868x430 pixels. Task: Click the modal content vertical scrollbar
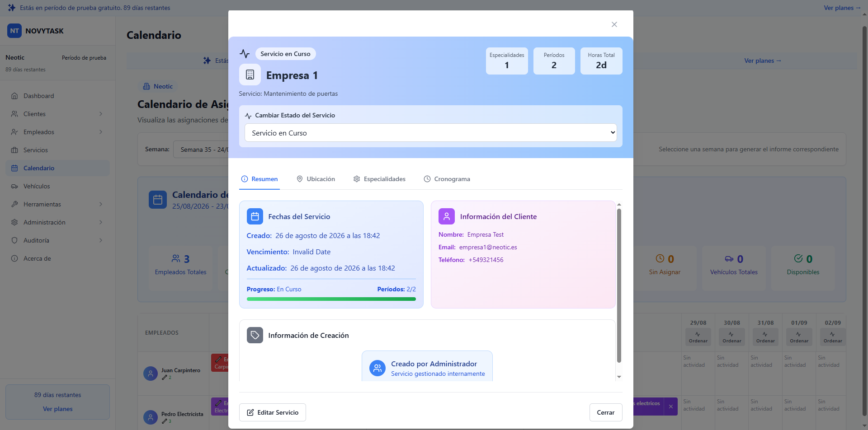coord(619,285)
